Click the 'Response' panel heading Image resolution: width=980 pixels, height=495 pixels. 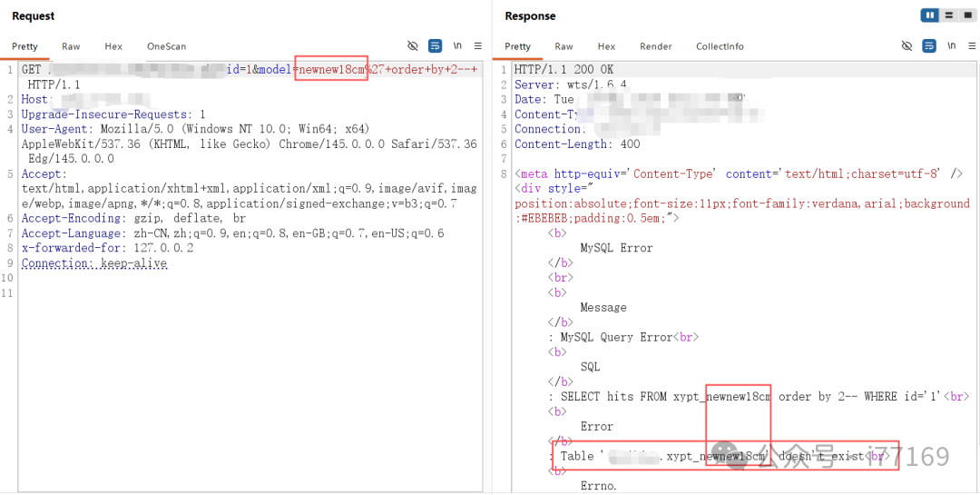tap(530, 16)
